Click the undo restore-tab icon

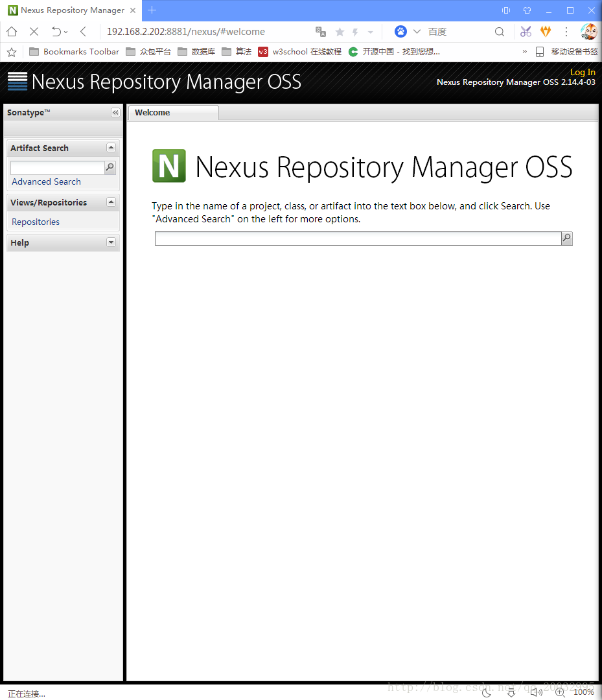point(56,32)
